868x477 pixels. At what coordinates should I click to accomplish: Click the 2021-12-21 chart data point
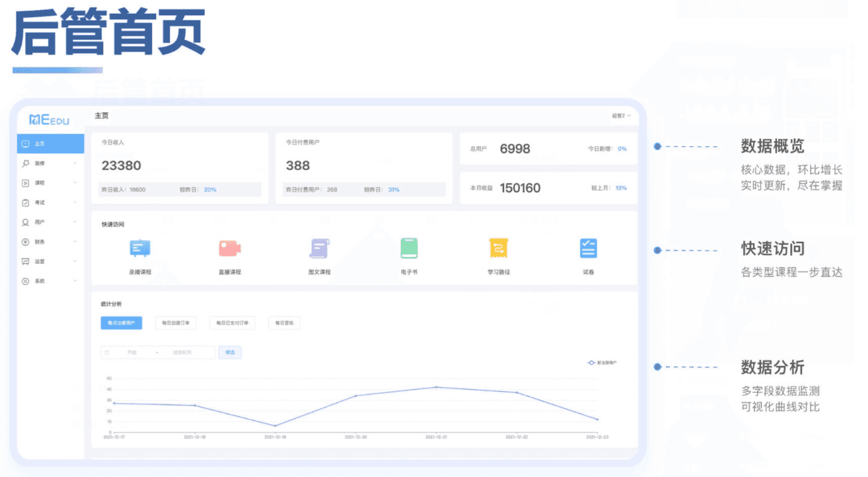click(x=436, y=387)
